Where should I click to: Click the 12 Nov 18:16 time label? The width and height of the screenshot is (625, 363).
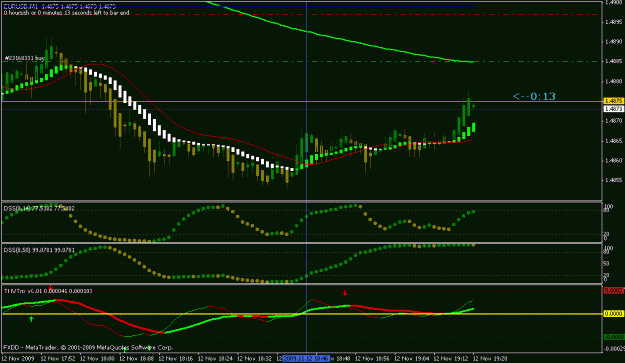[176, 359]
